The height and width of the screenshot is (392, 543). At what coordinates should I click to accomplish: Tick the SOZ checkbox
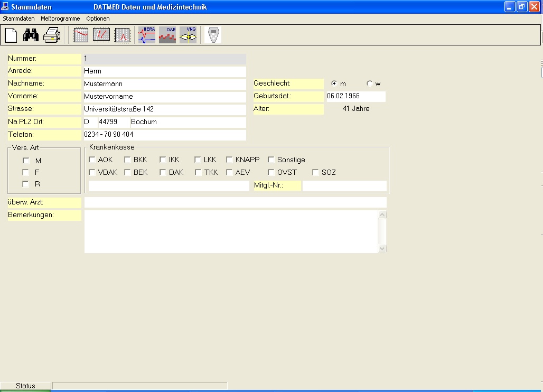pos(315,172)
